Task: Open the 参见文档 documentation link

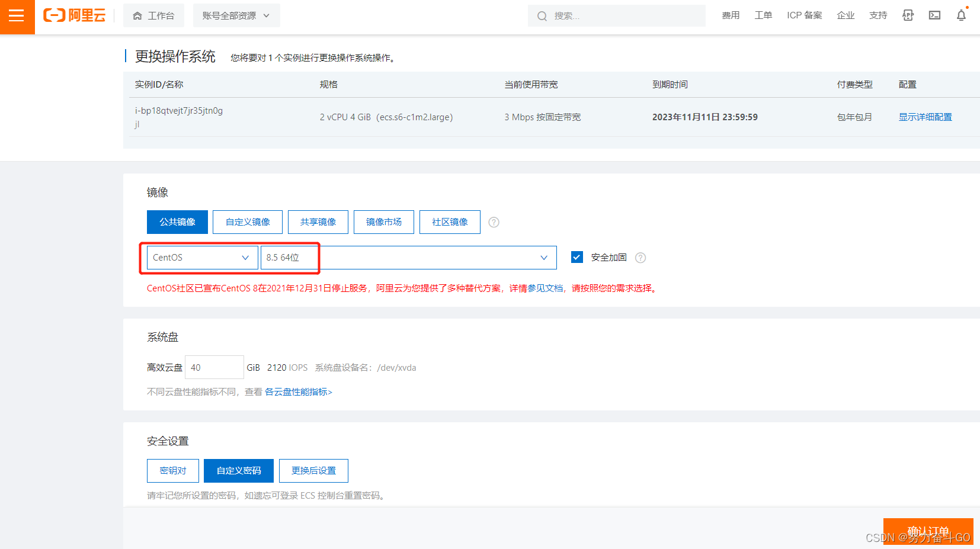Action: coord(545,288)
